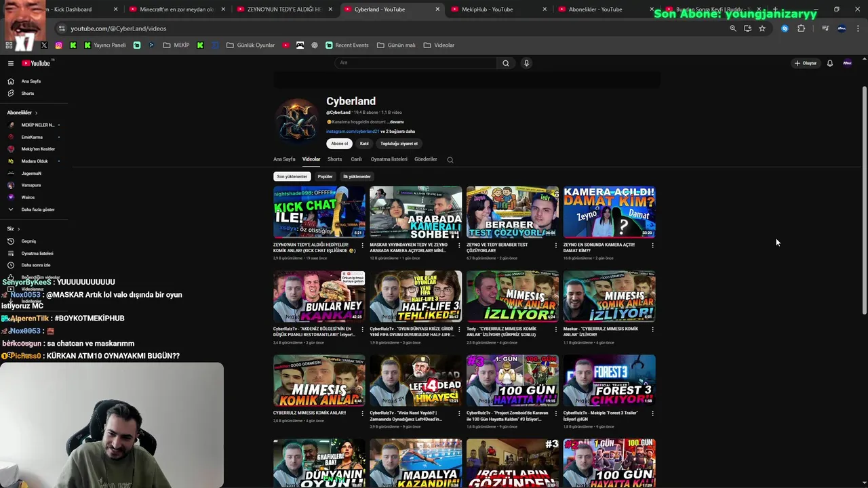Switch to the Oynatma listeleri channel tab
The width and height of the screenshot is (868, 488).
tap(389, 159)
